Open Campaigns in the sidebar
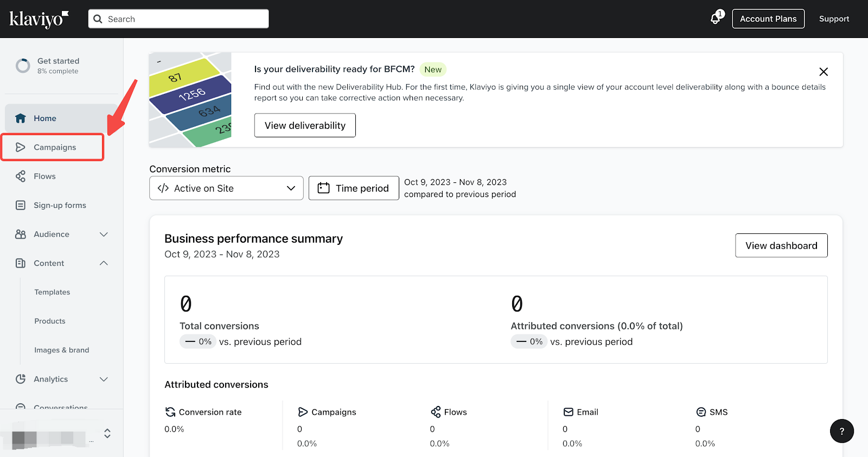Image resolution: width=868 pixels, height=457 pixels. click(x=54, y=147)
